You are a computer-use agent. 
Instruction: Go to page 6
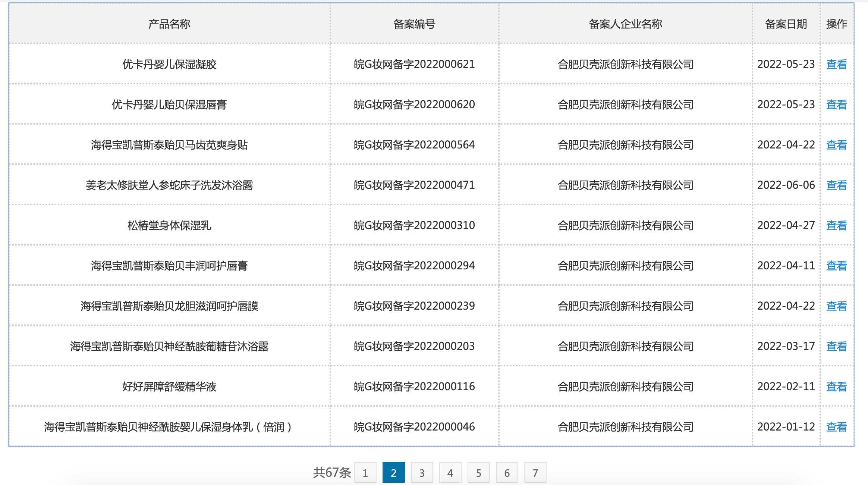507,473
